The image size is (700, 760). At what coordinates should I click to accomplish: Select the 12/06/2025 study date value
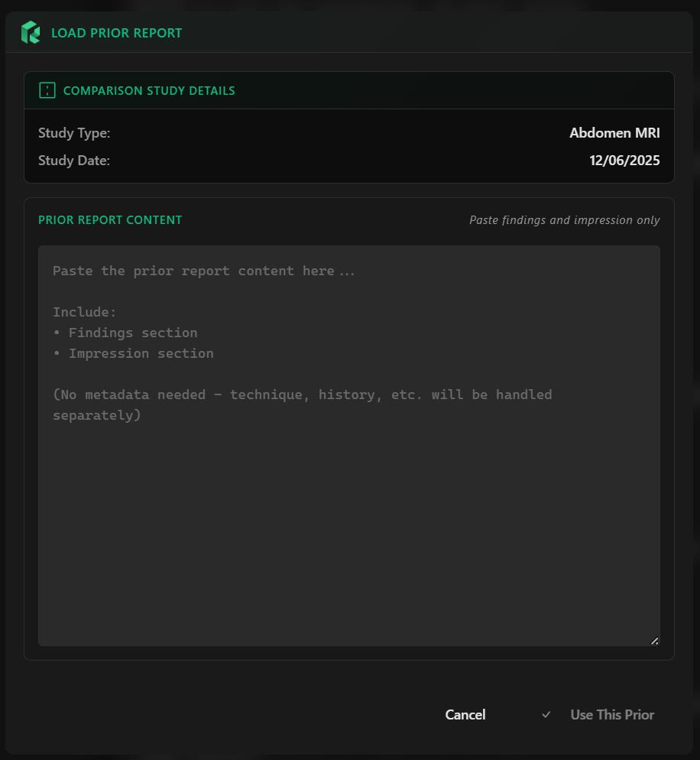(624, 161)
